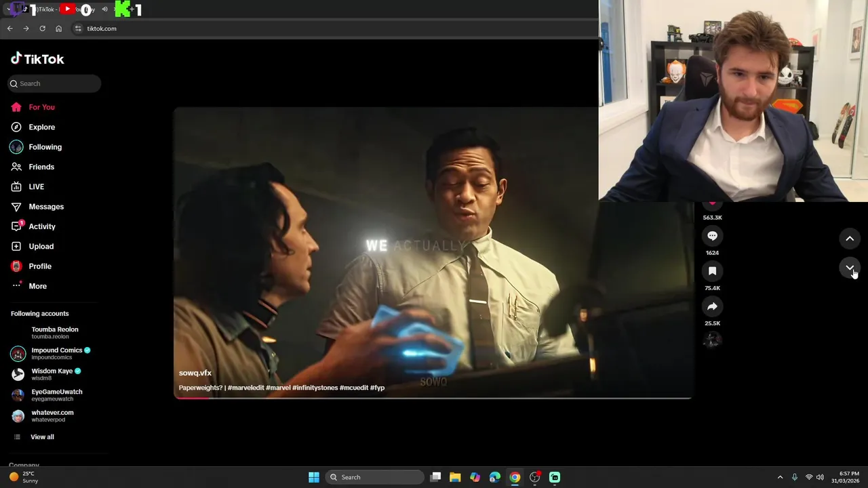Click the taskbar Search box
868x488 pixels.
click(x=374, y=477)
